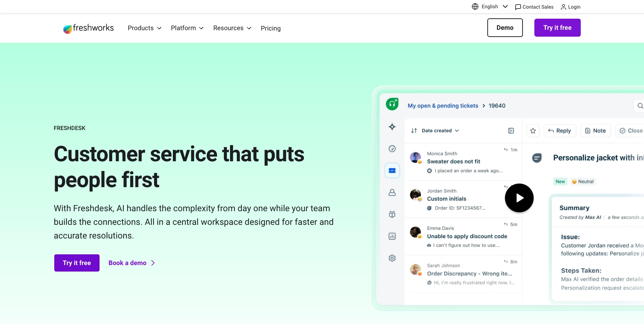Image resolution: width=644 pixels, height=324 pixels.
Task: Click Emma Davis's avatar
Action: [415, 232]
